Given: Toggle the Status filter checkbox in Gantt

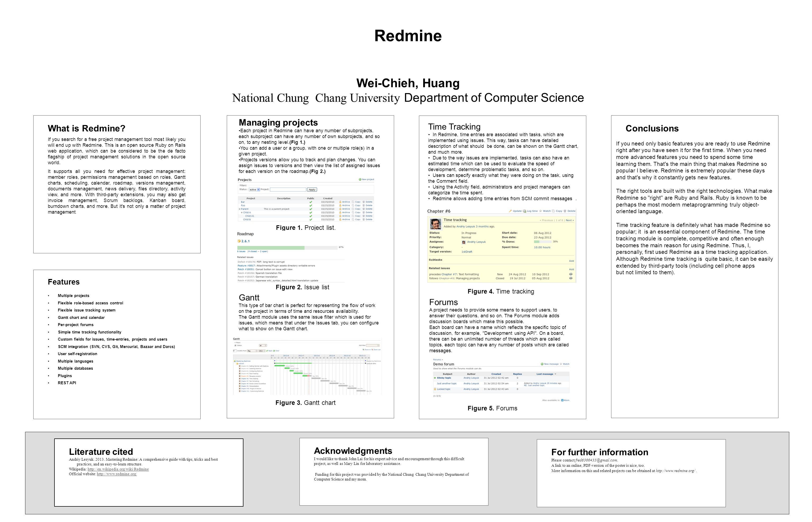Looking at the screenshot, I should [x=236, y=345].
